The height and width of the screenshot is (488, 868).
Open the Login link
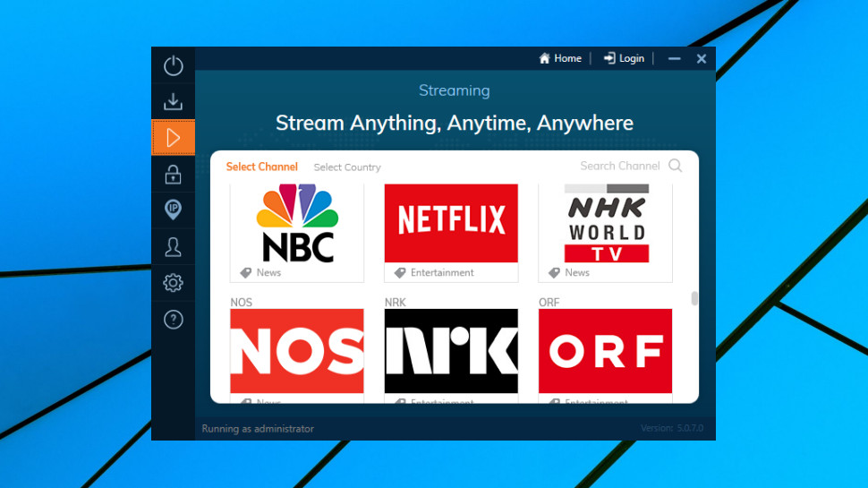pyautogui.click(x=624, y=58)
